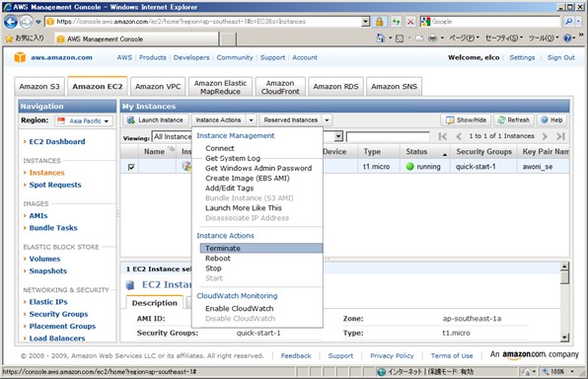Image resolution: width=588 pixels, height=379 pixels.
Task: Click the search magnifier icon
Action: pyautogui.click(x=569, y=22)
